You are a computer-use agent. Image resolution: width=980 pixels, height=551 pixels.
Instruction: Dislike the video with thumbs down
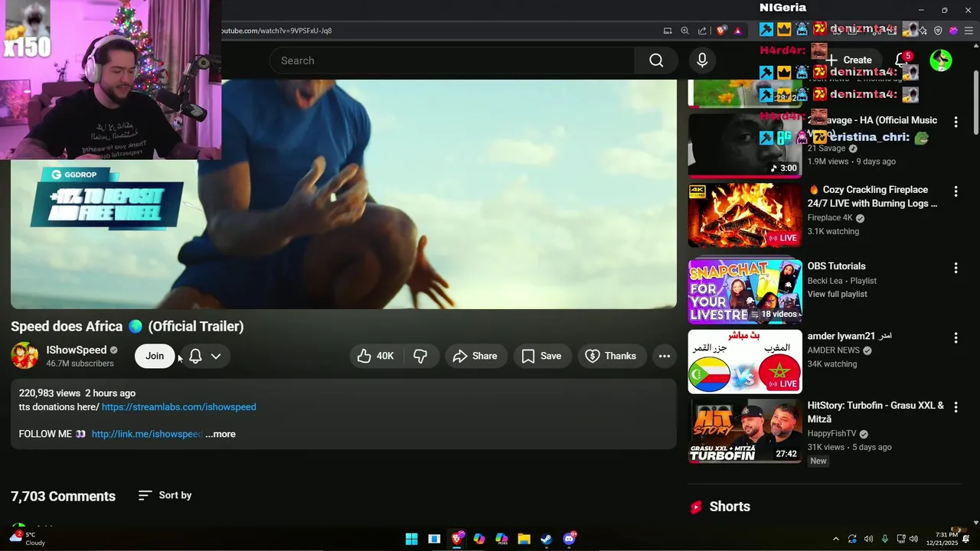coord(420,356)
